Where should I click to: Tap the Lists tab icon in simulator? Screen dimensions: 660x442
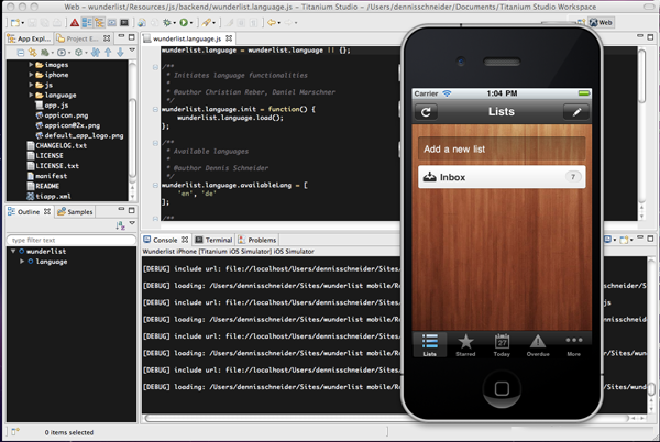pyautogui.click(x=430, y=344)
